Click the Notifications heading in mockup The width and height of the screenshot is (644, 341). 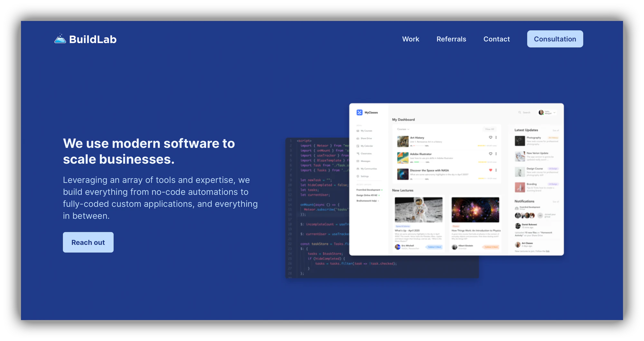524,201
